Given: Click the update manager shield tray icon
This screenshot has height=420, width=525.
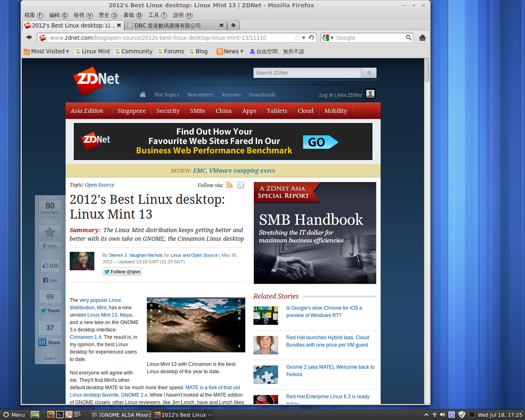Looking at the screenshot, I should click(461, 415).
